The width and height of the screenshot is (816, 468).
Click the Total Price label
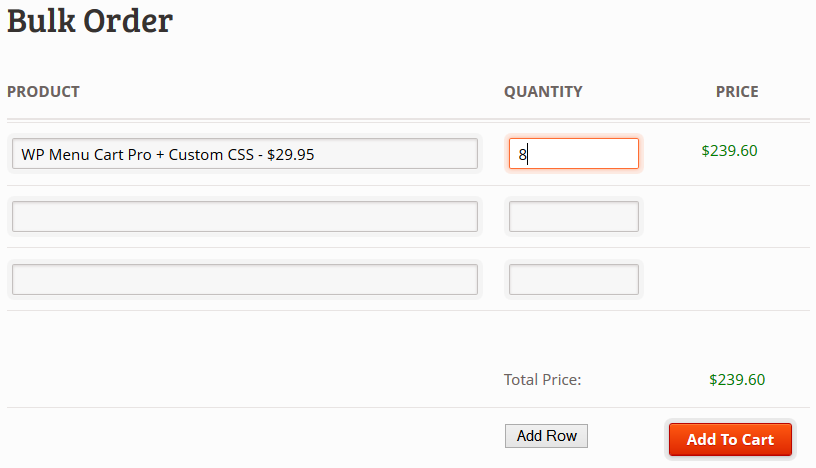(x=542, y=380)
